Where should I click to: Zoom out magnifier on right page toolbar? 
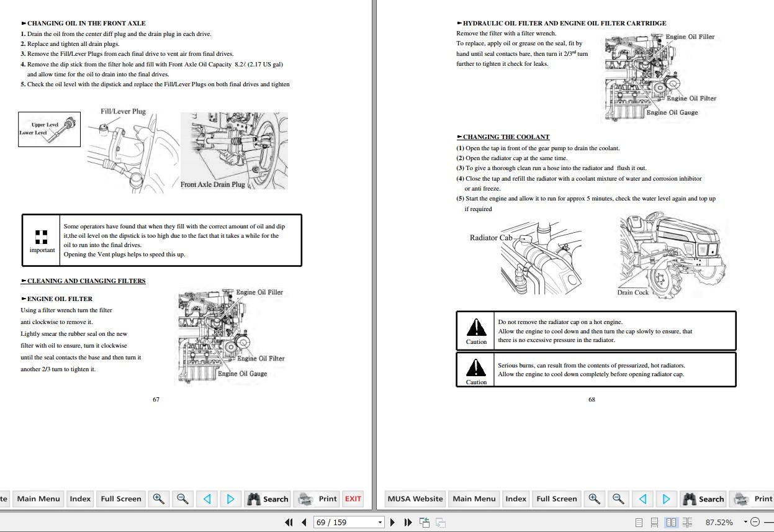pos(618,498)
